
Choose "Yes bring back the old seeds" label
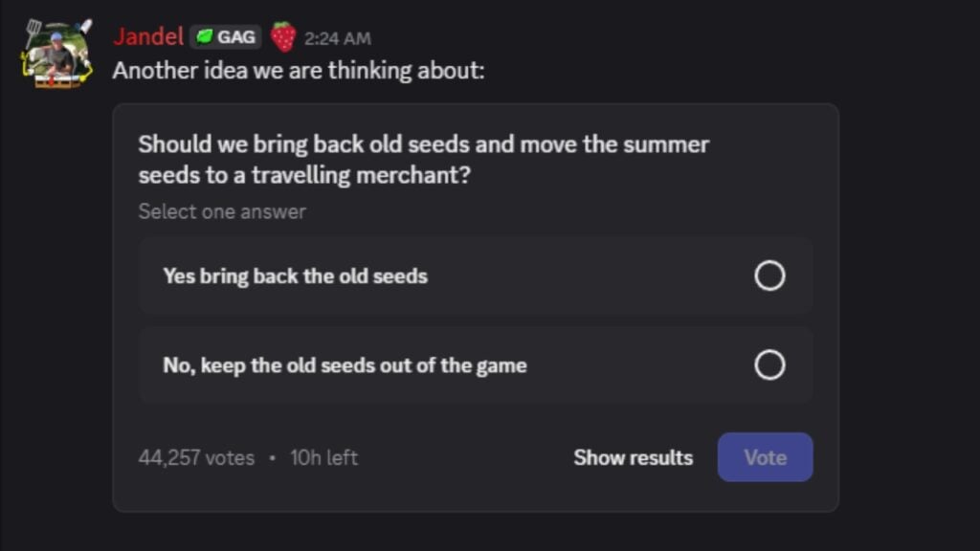click(295, 276)
